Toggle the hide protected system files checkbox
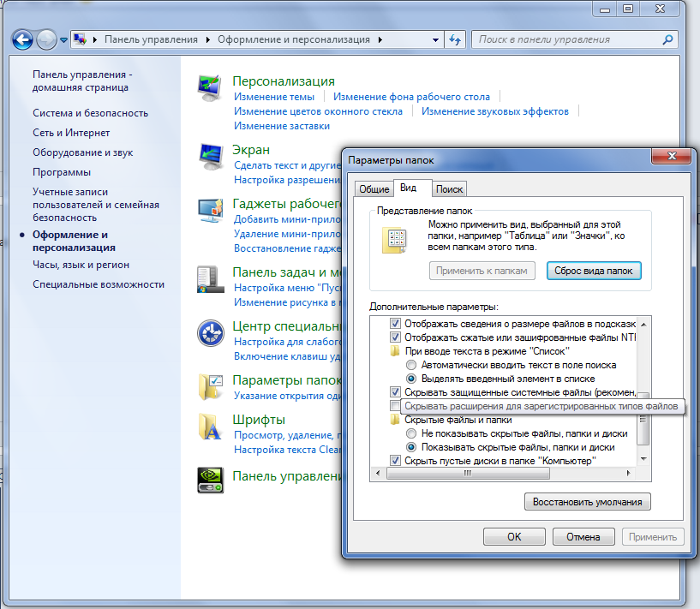This screenshot has height=609, width=700. tap(395, 391)
